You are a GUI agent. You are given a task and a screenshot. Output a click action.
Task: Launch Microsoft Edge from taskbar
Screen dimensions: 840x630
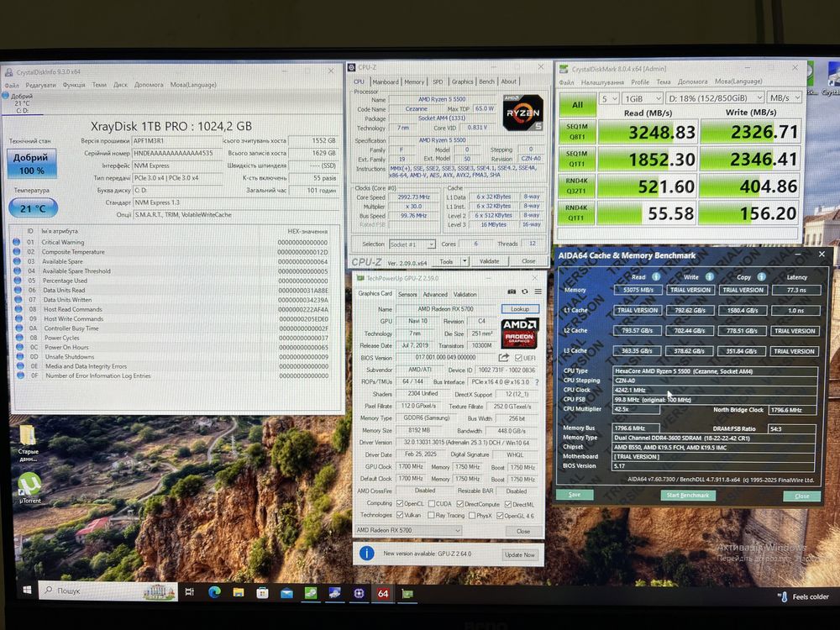[x=214, y=592]
